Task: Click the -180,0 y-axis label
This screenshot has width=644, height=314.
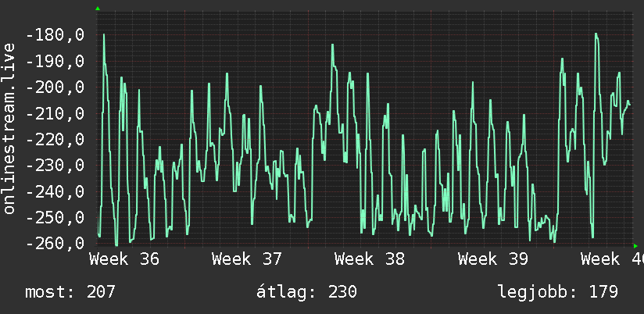Action: [x=55, y=35]
